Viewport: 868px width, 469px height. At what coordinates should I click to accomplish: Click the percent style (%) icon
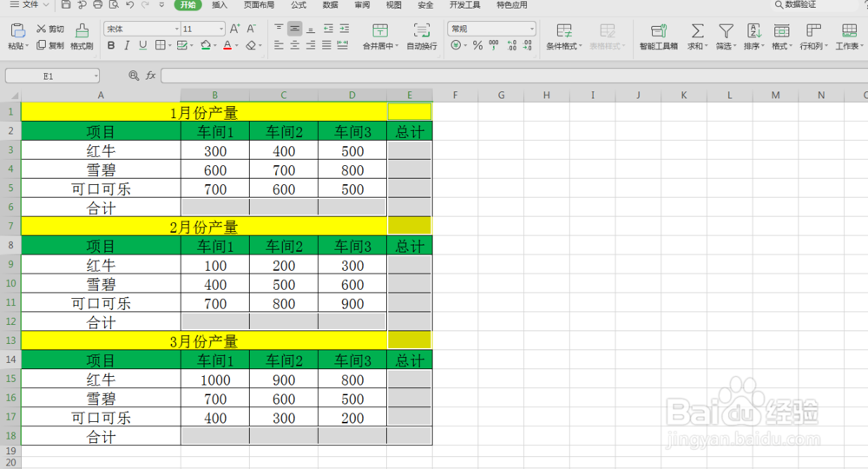pyautogui.click(x=477, y=45)
